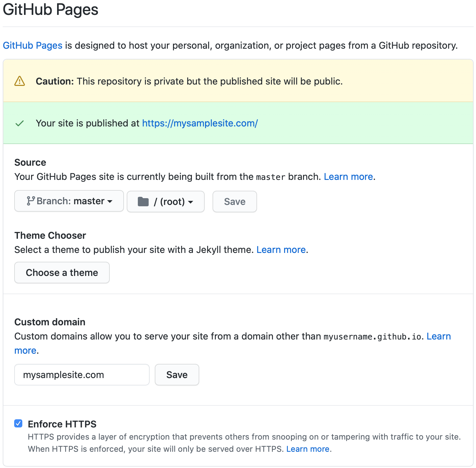The image size is (476, 468).
Task: Open the Branch: master dropdown
Action: tap(69, 201)
